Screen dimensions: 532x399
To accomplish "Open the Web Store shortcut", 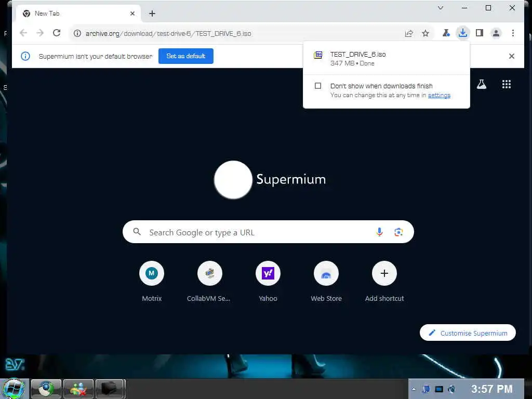I will tap(326, 281).
